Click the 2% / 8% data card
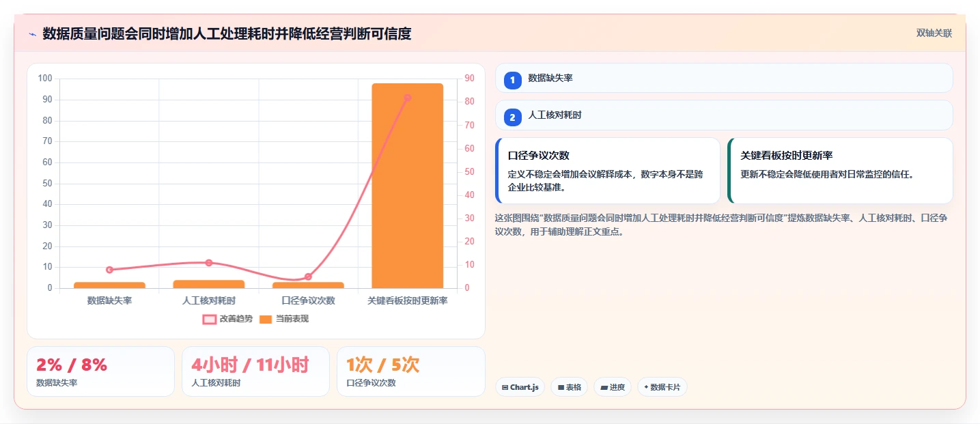Screen dimensions: 980x424 click(x=101, y=371)
